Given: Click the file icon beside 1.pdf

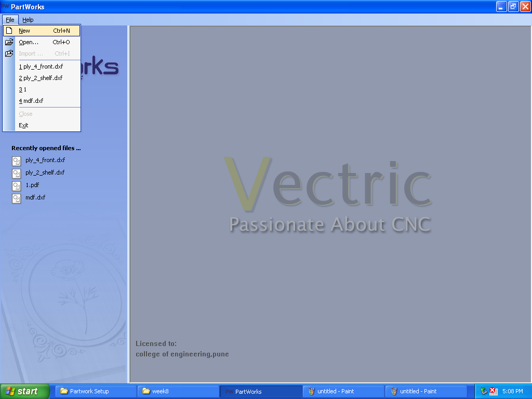Looking at the screenshot, I should 16,186.
